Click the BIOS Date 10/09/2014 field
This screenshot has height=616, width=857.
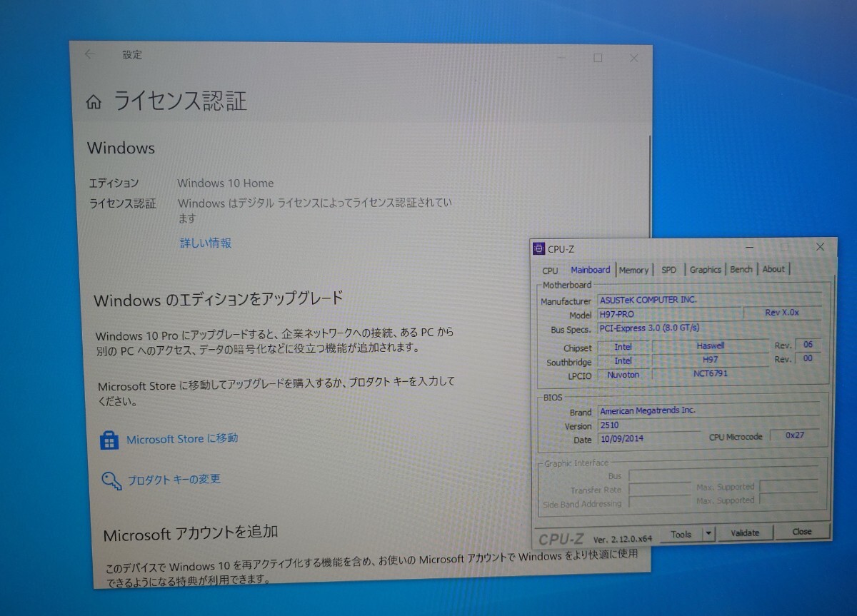pos(648,439)
